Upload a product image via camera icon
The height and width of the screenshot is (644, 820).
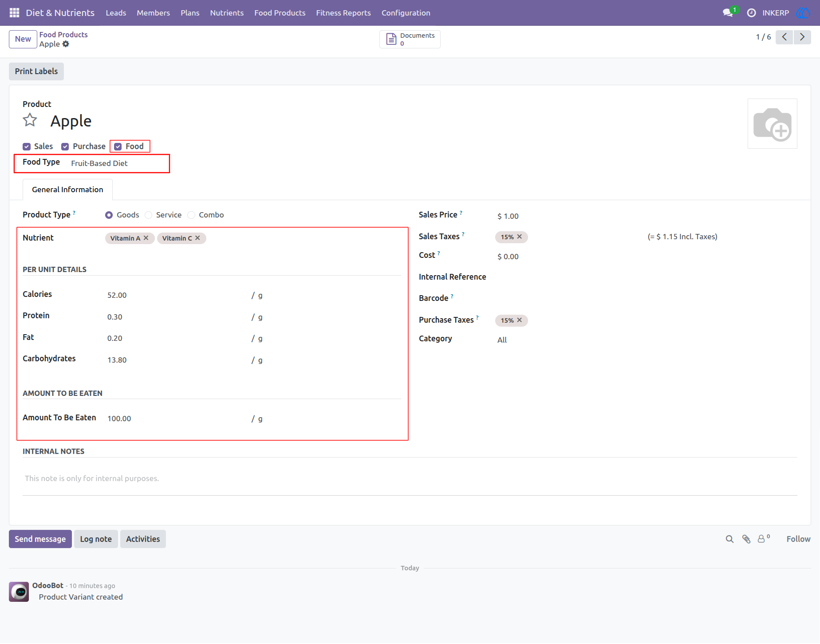pyautogui.click(x=773, y=124)
